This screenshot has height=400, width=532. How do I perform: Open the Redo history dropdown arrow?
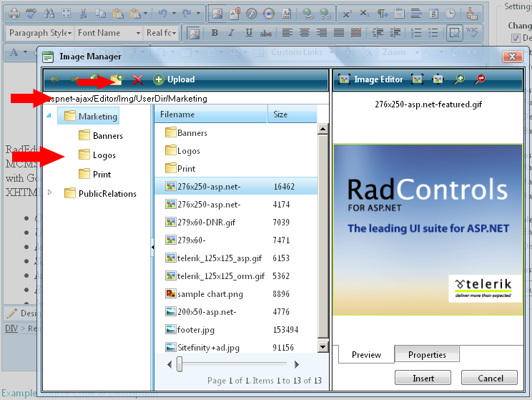pyautogui.click(x=198, y=14)
